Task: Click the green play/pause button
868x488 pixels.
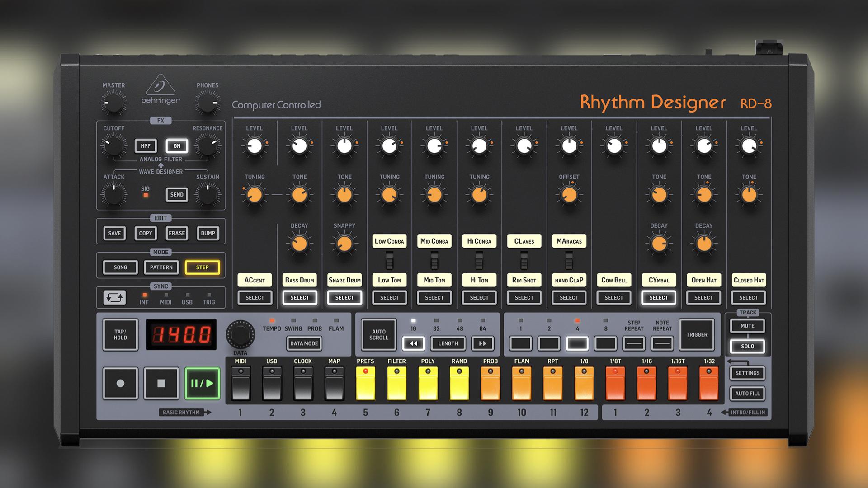Action: click(x=202, y=383)
